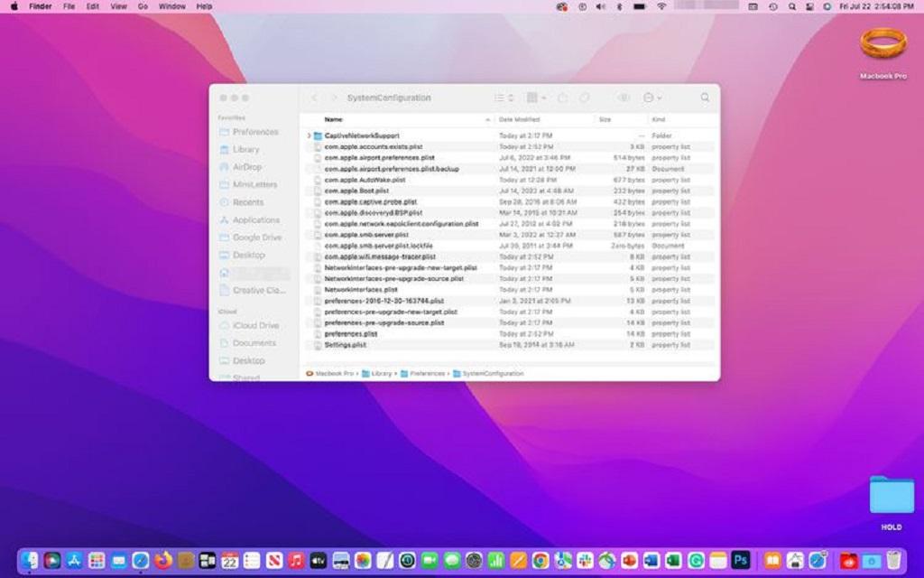Open the File menu
Image resolution: width=924 pixels, height=578 pixels.
69,6
